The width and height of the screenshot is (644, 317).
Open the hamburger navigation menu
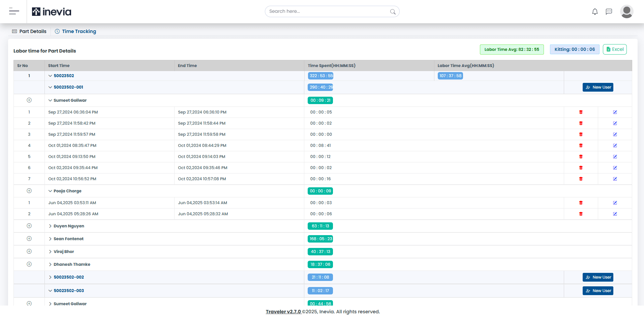(14, 11)
